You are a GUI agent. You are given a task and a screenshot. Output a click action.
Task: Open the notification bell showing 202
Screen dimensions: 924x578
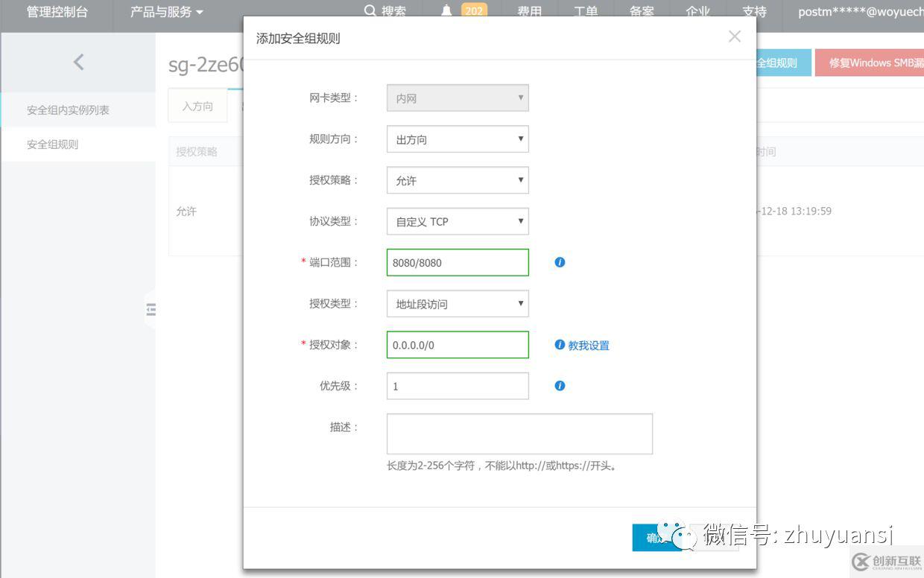pos(448,11)
